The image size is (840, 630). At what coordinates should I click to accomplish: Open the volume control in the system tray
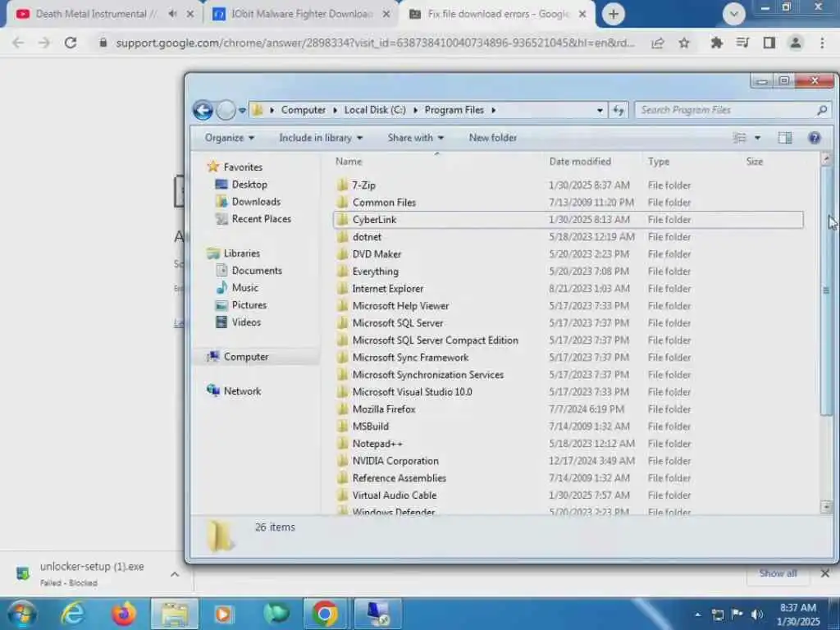tap(756, 614)
